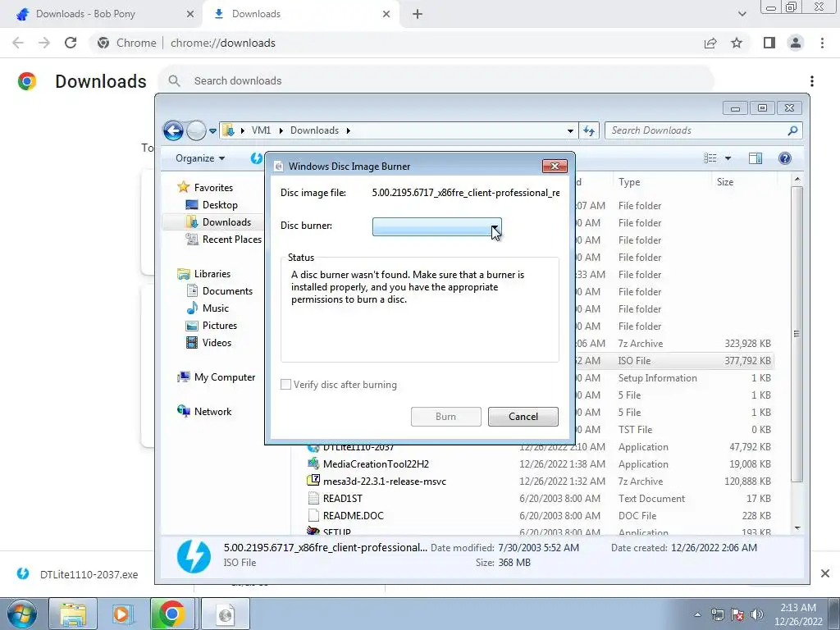This screenshot has height=630, width=840.
Task: Open the Videos library
Action: pyautogui.click(x=208, y=342)
